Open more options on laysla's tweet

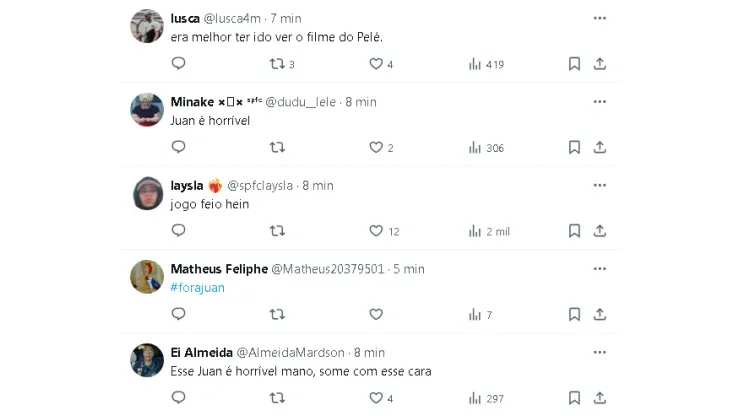pyautogui.click(x=599, y=185)
